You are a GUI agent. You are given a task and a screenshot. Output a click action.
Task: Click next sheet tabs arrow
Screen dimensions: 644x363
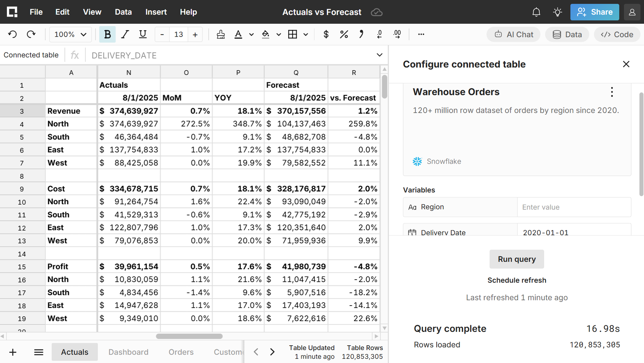click(x=272, y=352)
